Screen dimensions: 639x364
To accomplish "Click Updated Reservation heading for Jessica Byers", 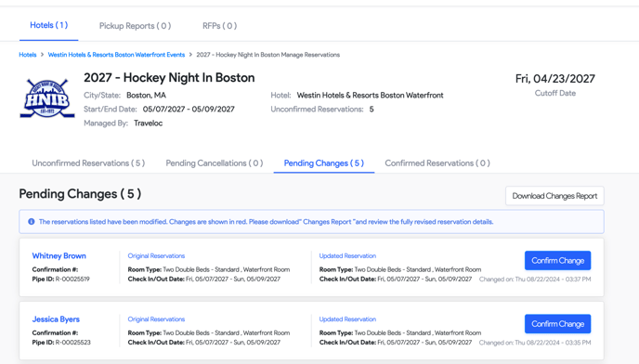I will (x=347, y=319).
